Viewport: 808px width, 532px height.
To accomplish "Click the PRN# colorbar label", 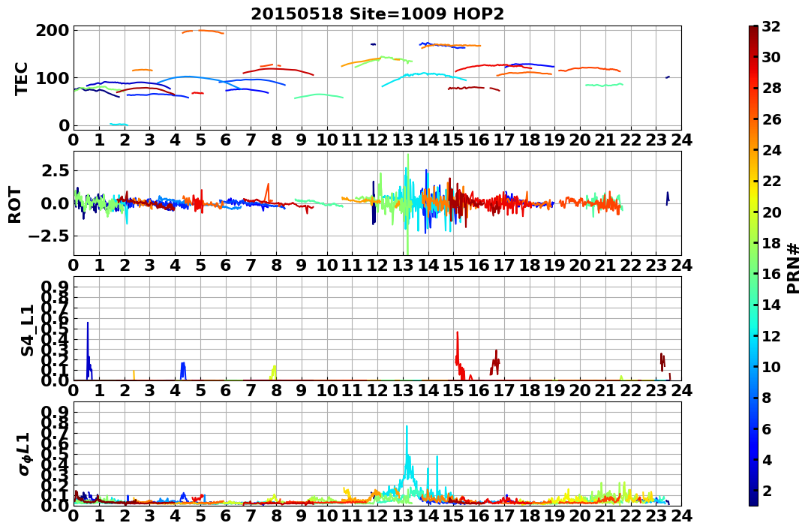I will (794, 269).
